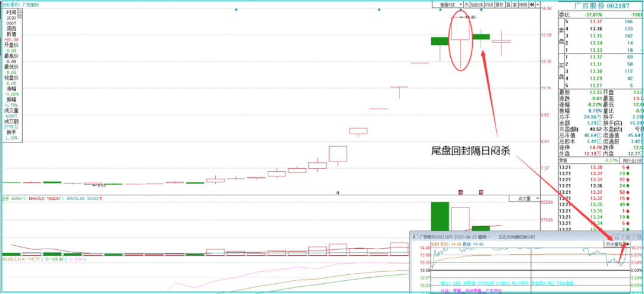
Task: Click the 6.55 low price label on chart
Action: pos(101,185)
